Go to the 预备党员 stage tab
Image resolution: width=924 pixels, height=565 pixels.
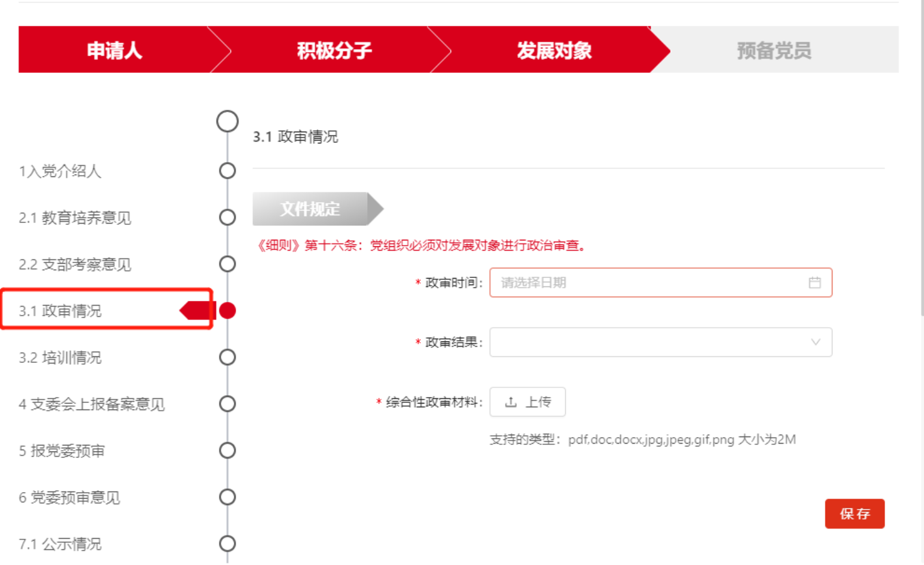(774, 50)
